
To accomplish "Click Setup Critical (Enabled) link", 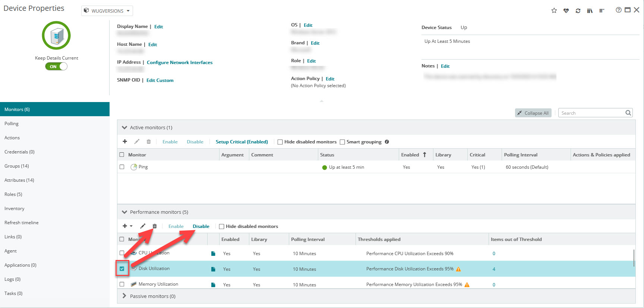I will click(x=242, y=142).
